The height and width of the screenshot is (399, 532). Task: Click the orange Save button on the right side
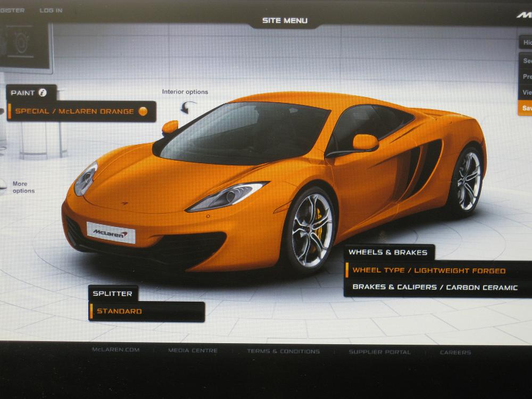pyautogui.click(x=525, y=108)
